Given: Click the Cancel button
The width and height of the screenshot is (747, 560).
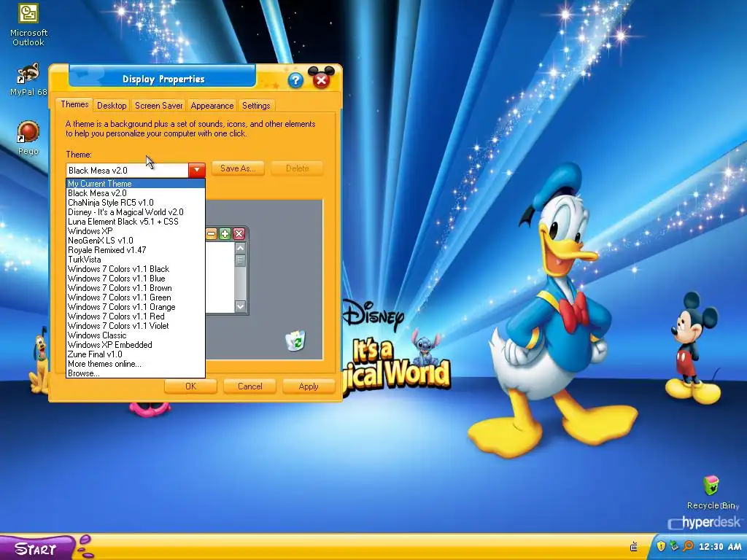Looking at the screenshot, I should (249, 386).
